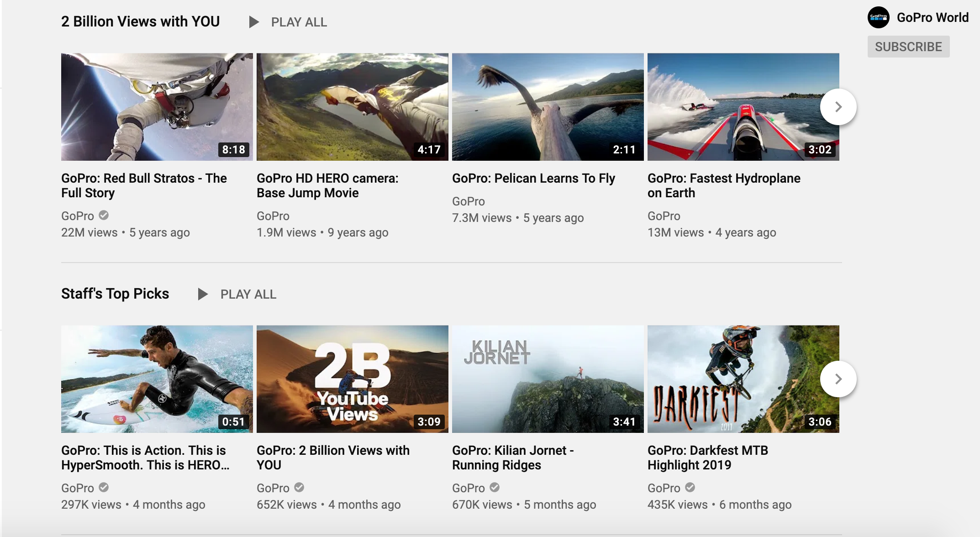Image resolution: width=980 pixels, height=537 pixels.
Task: Click the 4:17 duration badge
Action: (x=429, y=149)
